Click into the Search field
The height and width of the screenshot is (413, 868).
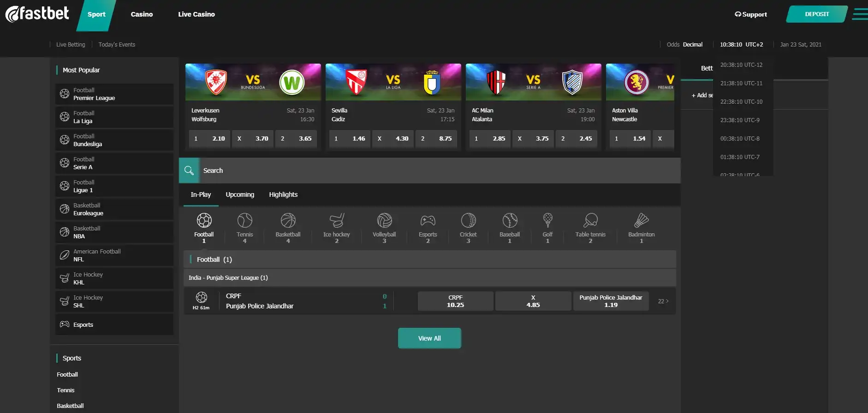(438, 171)
